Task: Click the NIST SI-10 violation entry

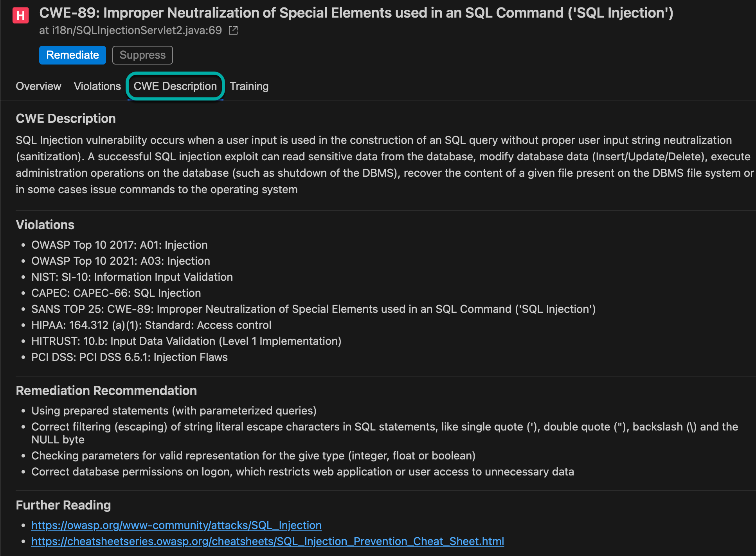Action: coord(132,277)
